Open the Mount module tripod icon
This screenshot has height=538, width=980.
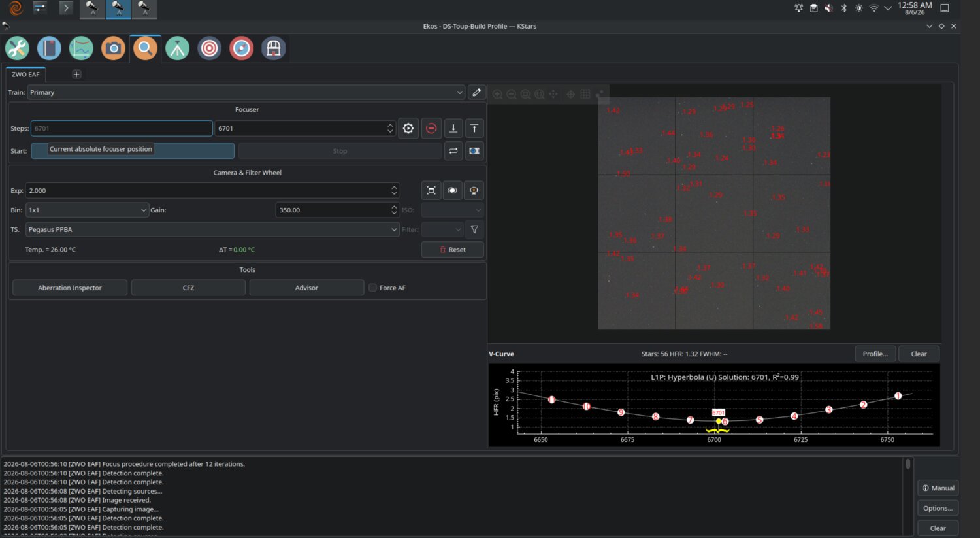pyautogui.click(x=177, y=48)
